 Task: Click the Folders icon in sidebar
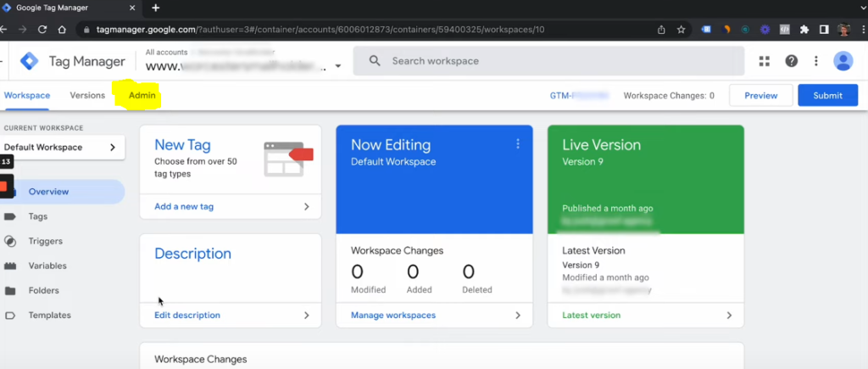pos(10,290)
